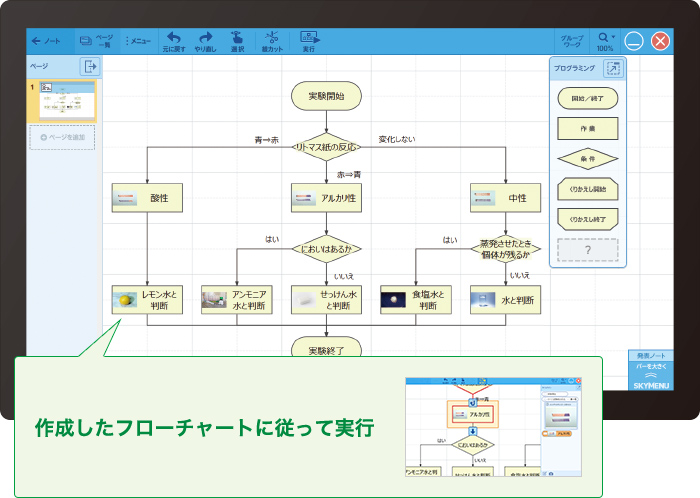Open the 発表ノート panel

[x=651, y=356]
